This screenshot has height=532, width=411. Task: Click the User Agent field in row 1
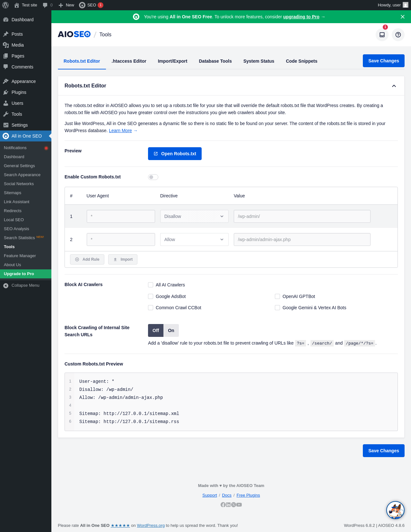pos(121,216)
